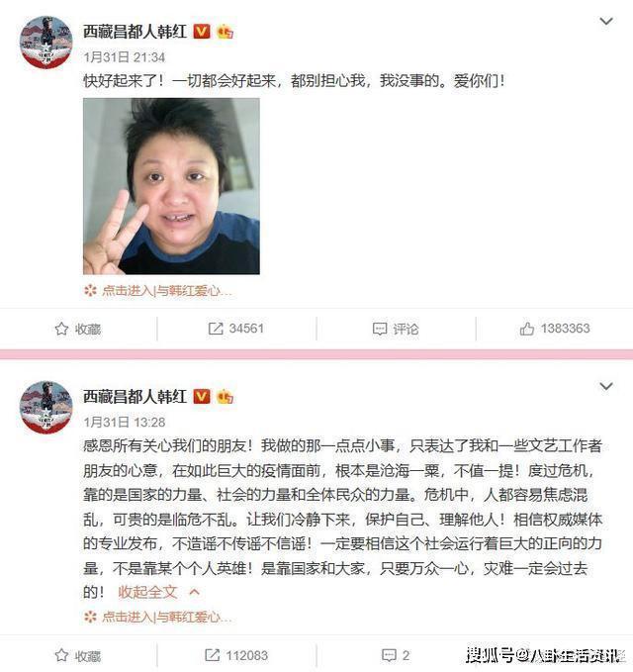Follow 点击进入|与韩红爱心 link under second post
The height and width of the screenshot is (672, 633).
(158, 617)
